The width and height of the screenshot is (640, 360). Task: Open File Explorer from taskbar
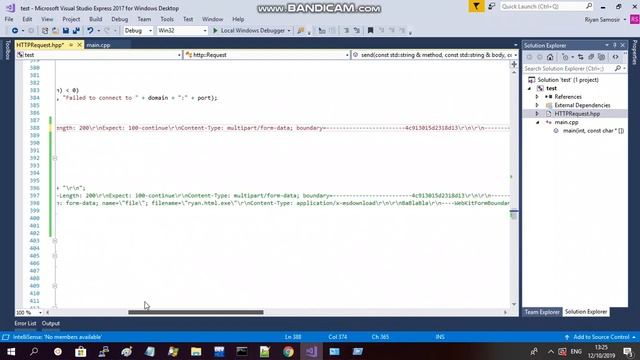(196, 352)
